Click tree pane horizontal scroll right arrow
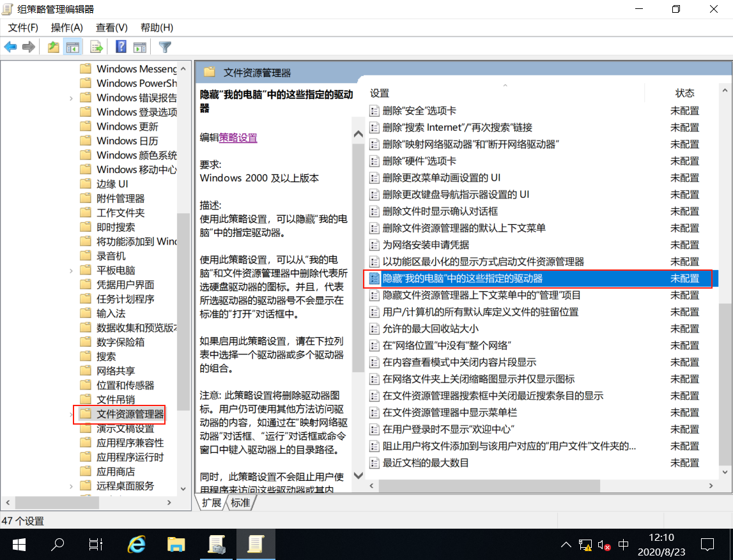The width and height of the screenshot is (733, 560). 169,503
